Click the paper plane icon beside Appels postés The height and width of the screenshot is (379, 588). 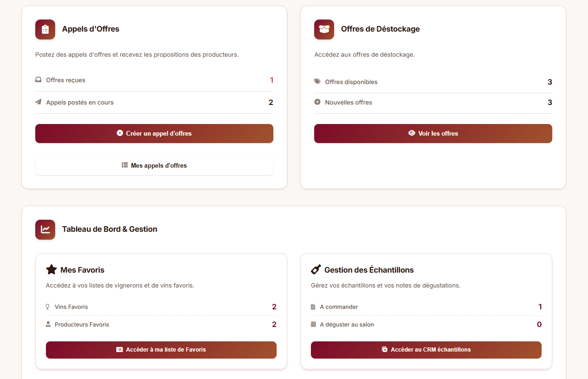tap(39, 102)
